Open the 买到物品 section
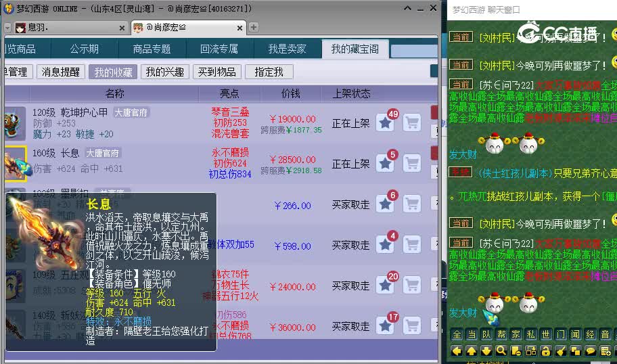 [x=216, y=72]
